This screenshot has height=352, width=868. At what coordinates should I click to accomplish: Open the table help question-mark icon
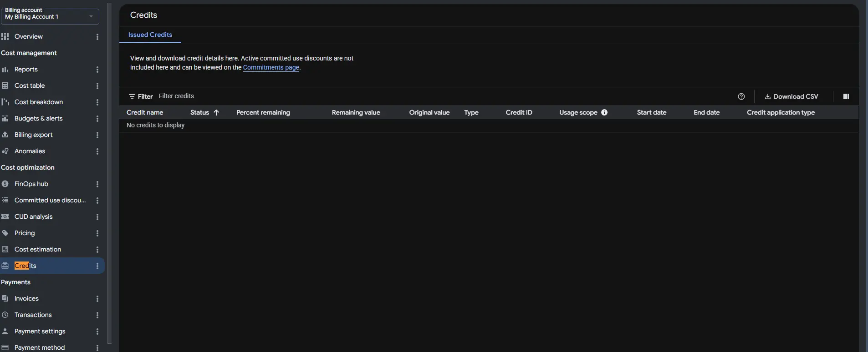point(741,96)
